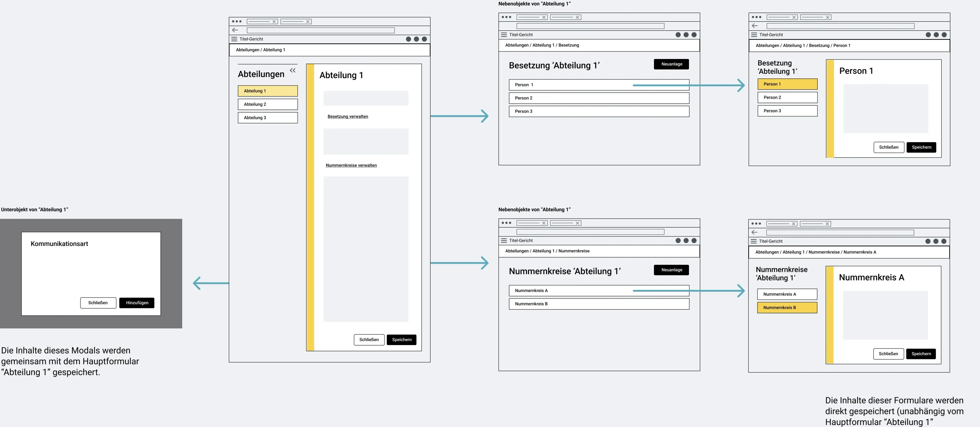Click Hinzufügen in the Kommunikationsart modal
980x427 pixels.
(x=137, y=303)
